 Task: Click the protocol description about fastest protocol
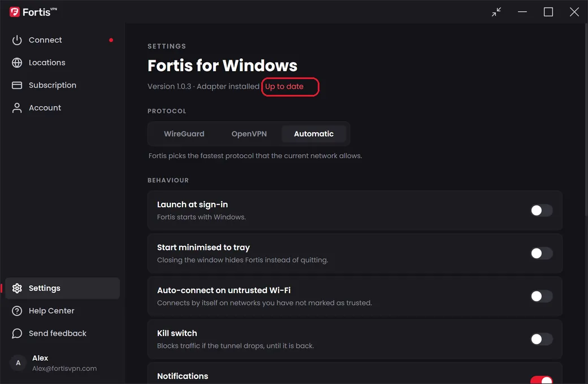coord(255,156)
